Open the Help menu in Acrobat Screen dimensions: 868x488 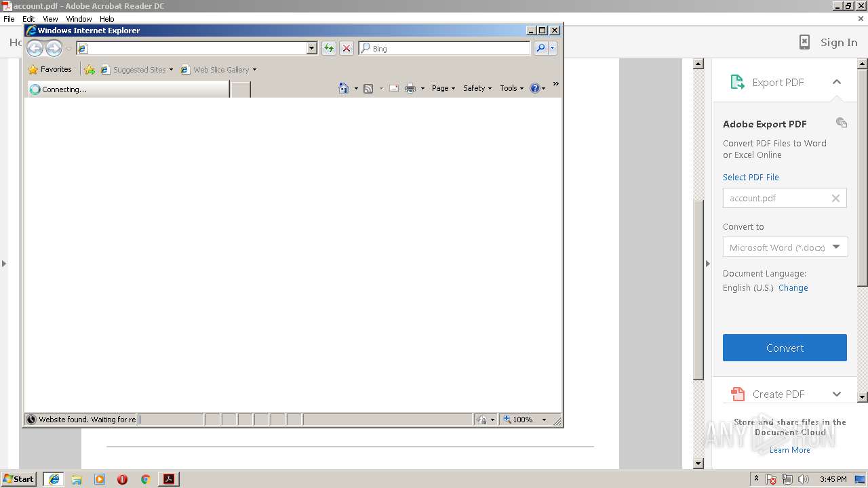106,19
